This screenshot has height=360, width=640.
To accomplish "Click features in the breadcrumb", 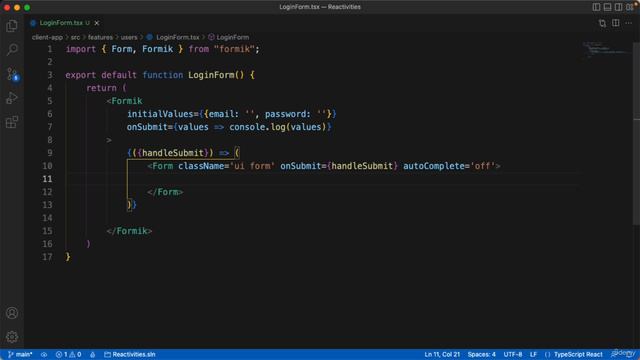I will [x=100, y=37].
